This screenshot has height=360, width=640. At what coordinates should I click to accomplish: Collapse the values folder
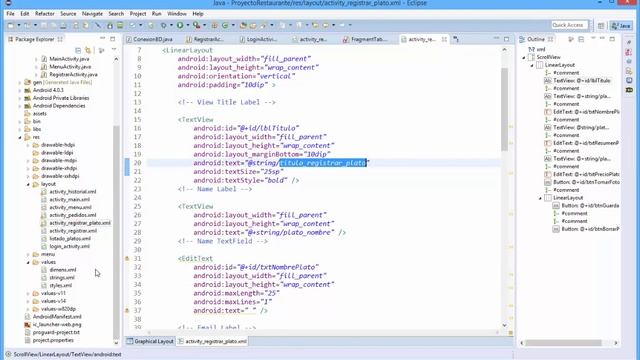(x=28, y=262)
